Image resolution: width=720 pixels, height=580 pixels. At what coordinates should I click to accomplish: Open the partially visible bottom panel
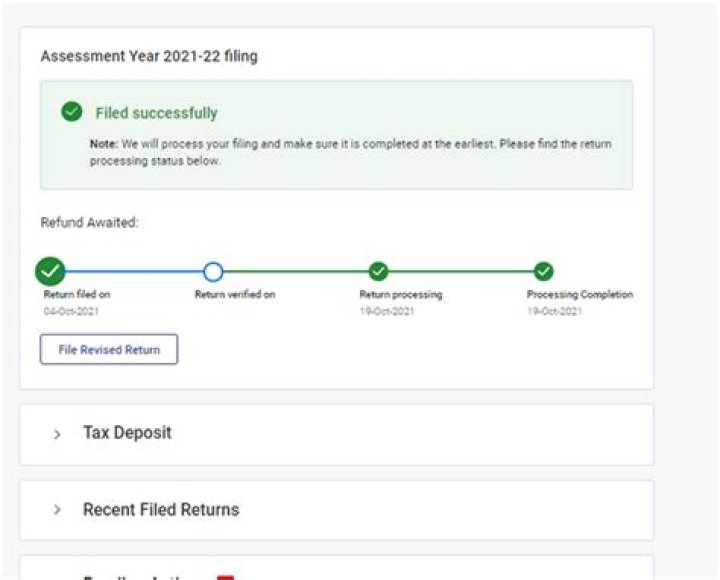tap(336, 571)
